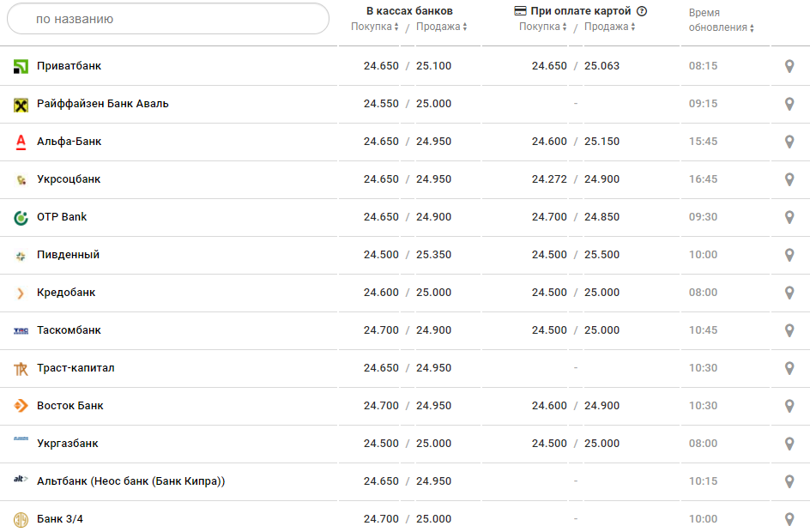The width and height of the screenshot is (810, 532).
Task: Open Траст-капитал bank details
Action: point(76,368)
